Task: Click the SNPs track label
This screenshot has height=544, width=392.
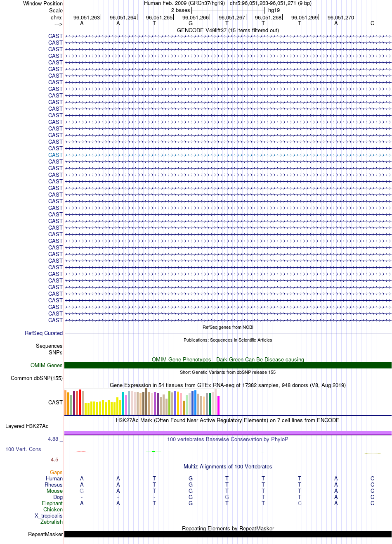Action: [x=55, y=352]
